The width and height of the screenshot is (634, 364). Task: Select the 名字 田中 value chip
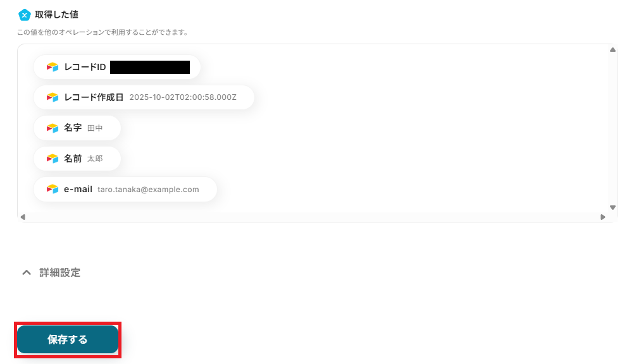(77, 128)
